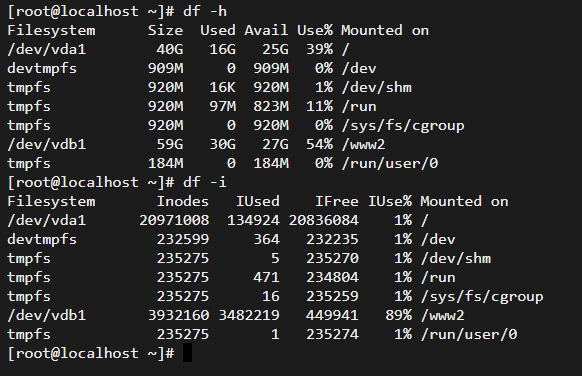This screenshot has height=376, width=582.
Task: Click the 'Inodes' column header
Action: point(183,201)
